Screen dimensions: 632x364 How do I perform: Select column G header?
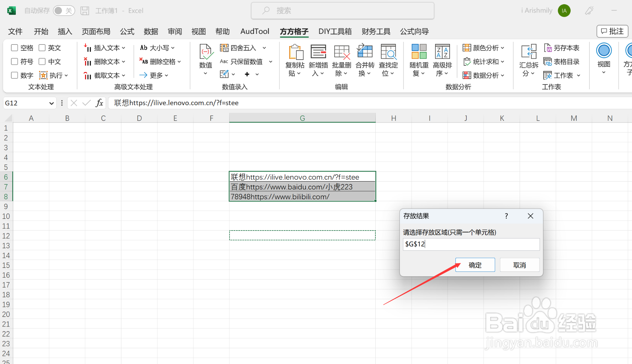[x=302, y=118]
